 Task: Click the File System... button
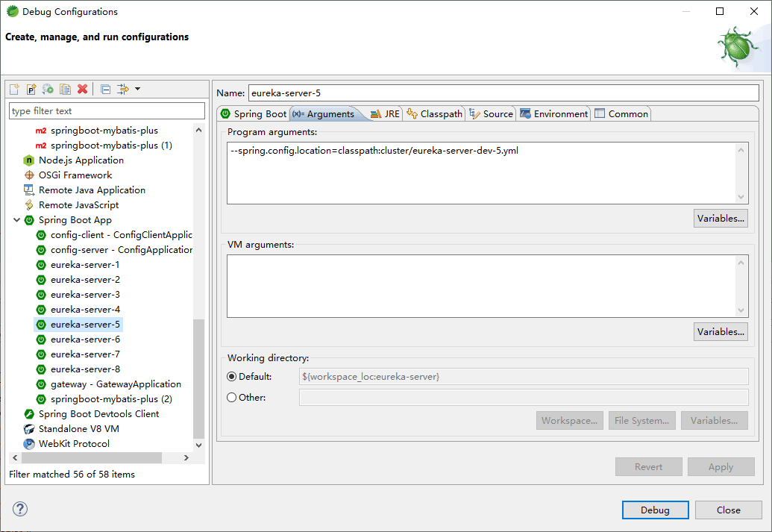pyautogui.click(x=642, y=421)
